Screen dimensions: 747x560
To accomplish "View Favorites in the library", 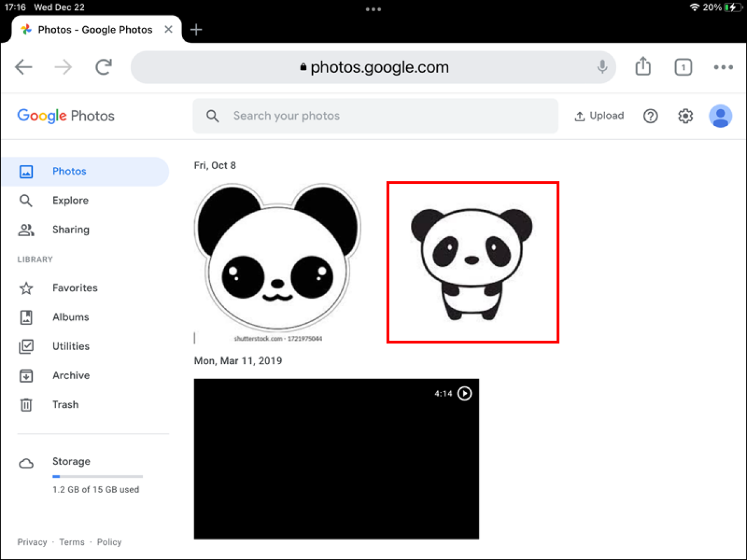I will coord(75,288).
